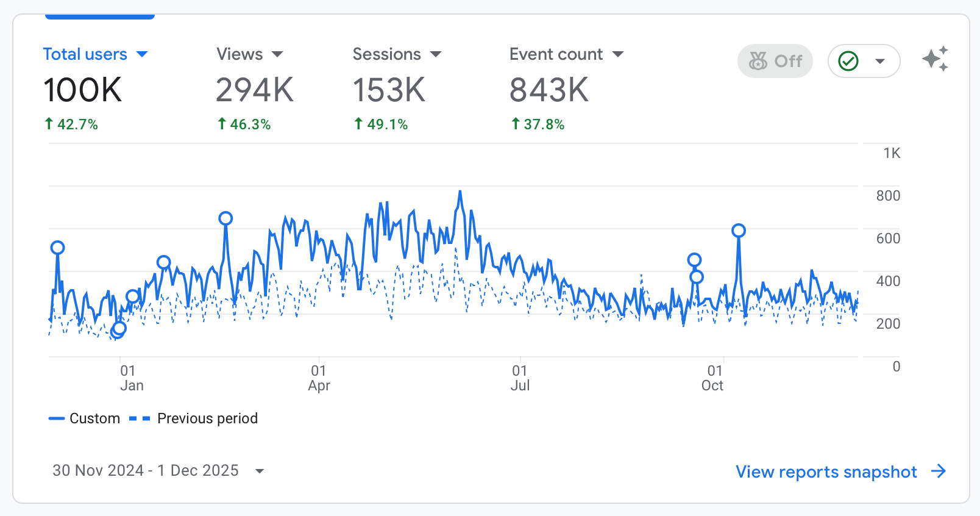
Task: Open the View reports snapshot link
Action: tap(826, 471)
